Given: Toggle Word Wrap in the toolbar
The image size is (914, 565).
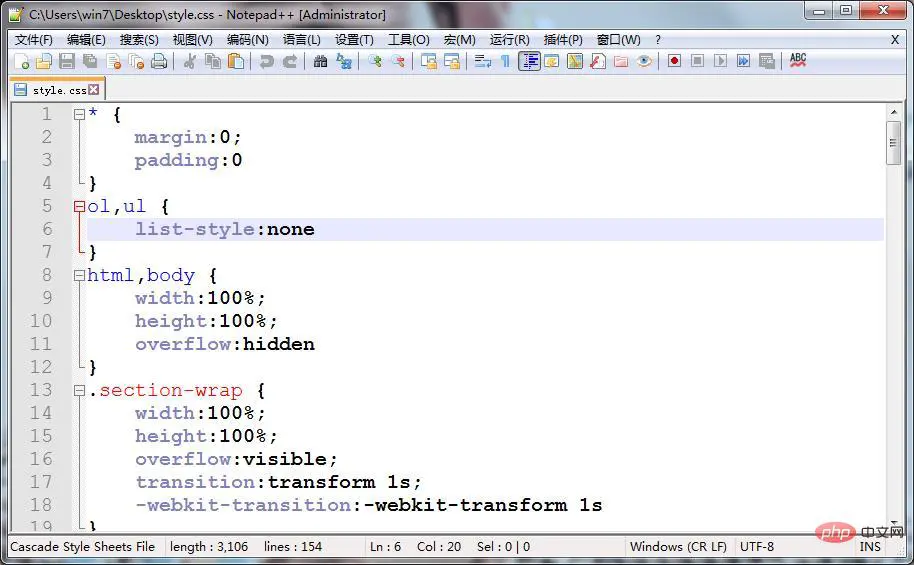Looking at the screenshot, I should [482, 62].
